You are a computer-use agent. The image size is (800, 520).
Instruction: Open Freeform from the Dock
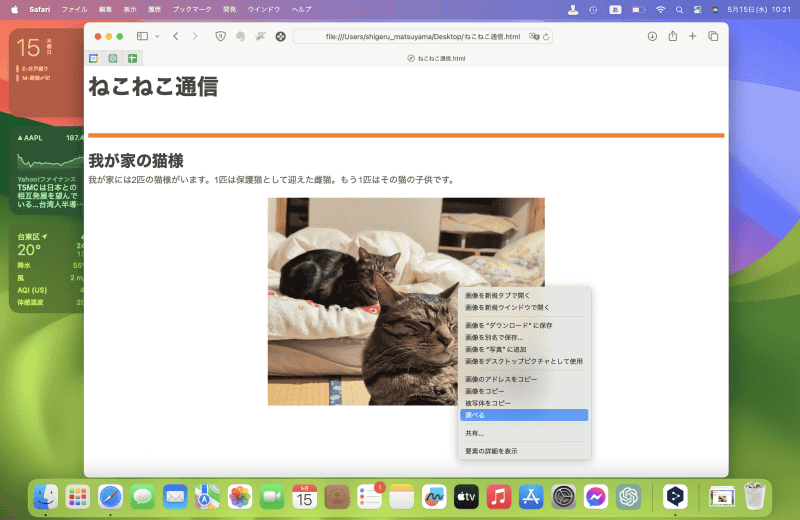click(x=434, y=497)
